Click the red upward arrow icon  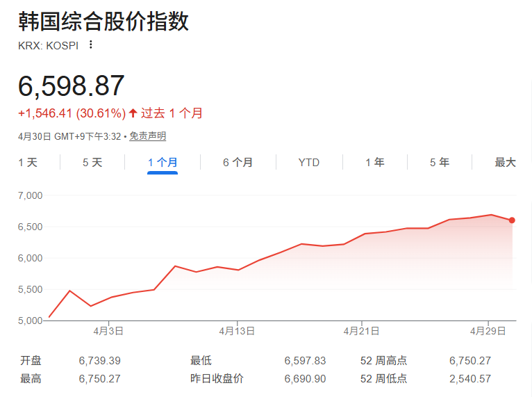tap(133, 113)
